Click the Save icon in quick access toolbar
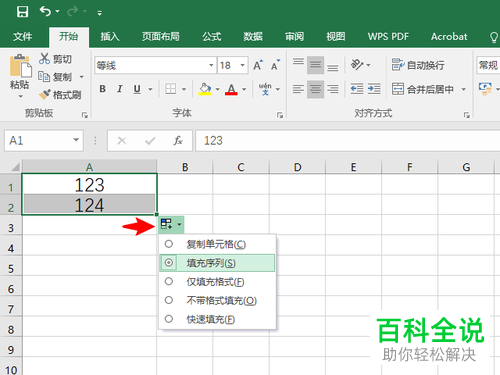The width and height of the screenshot is (500, 375). (22, 12)
